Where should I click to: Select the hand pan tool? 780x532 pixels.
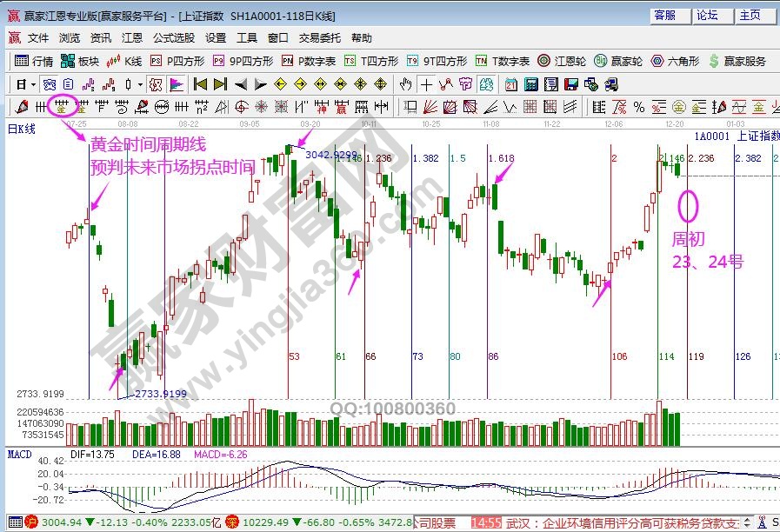tap(405, 84)
